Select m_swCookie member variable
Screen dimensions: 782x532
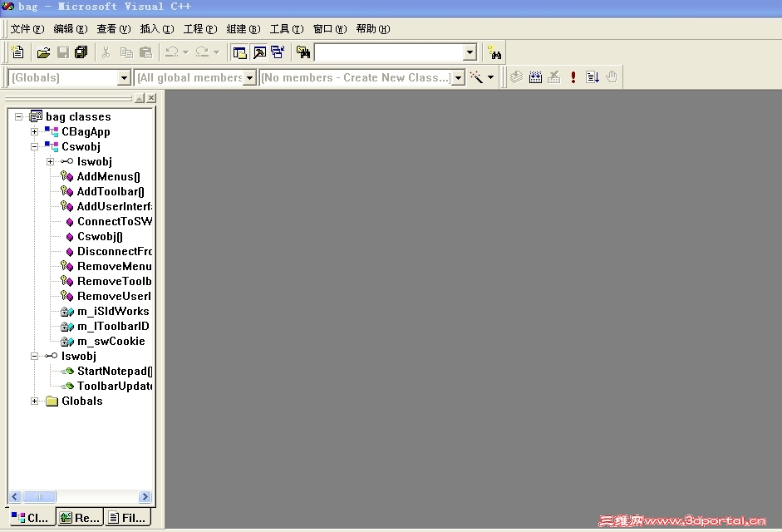click(x=111, y=342)
